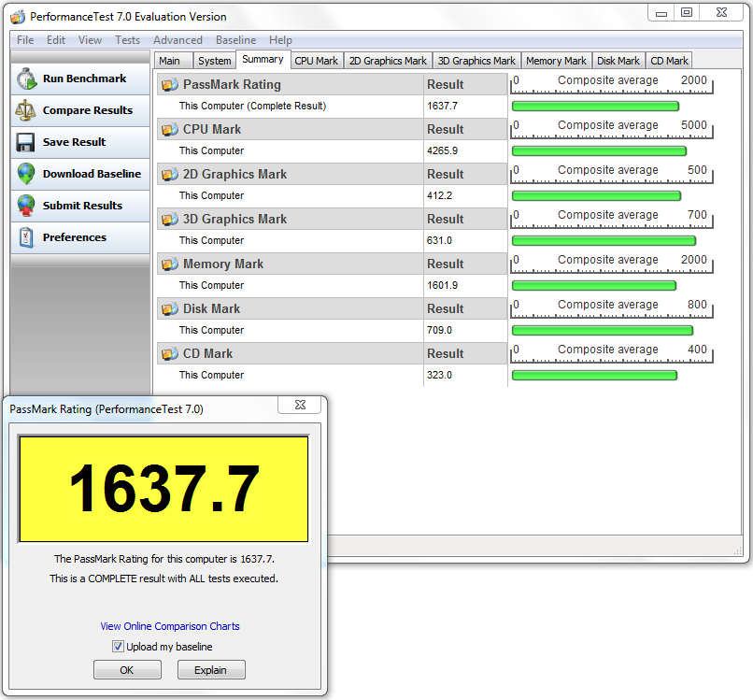Click the 2D Graphics Mark green result bar
The image size is (753, 700).
(x=596, y=195)
